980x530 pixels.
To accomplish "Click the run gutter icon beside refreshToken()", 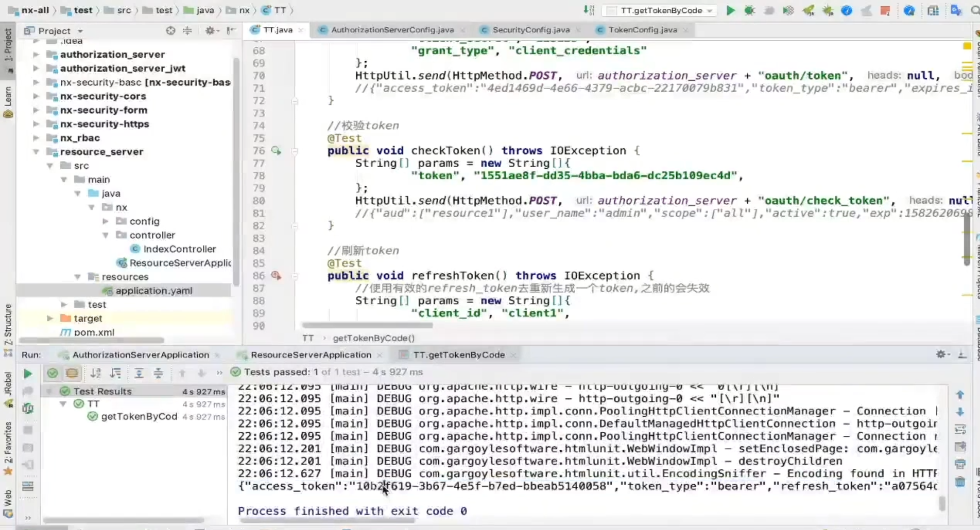I will 276,275.
